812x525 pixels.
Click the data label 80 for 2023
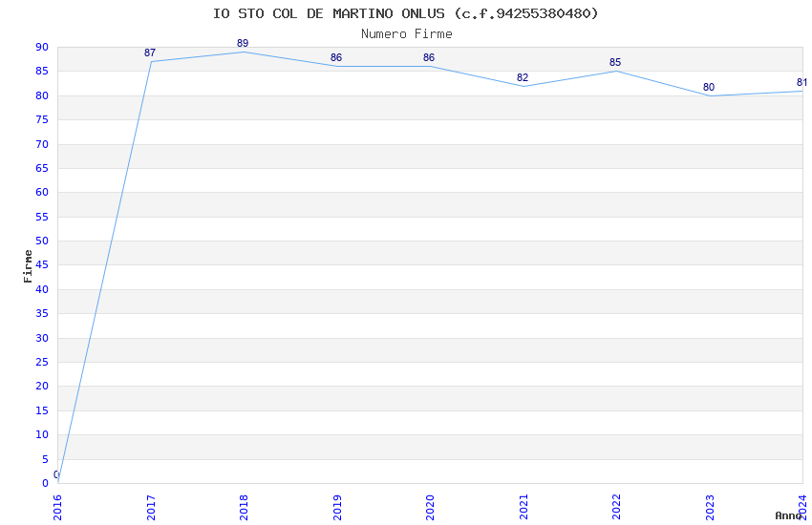[709, 88]
